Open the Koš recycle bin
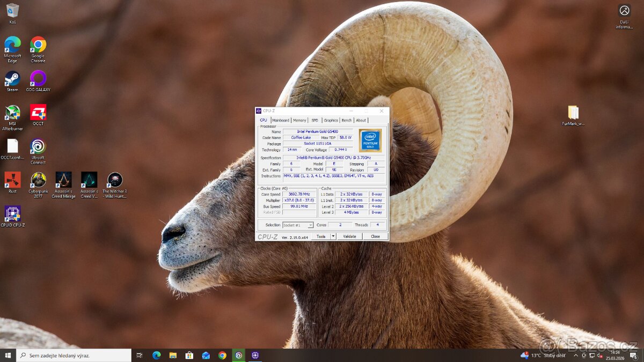 tap(12, 12)
